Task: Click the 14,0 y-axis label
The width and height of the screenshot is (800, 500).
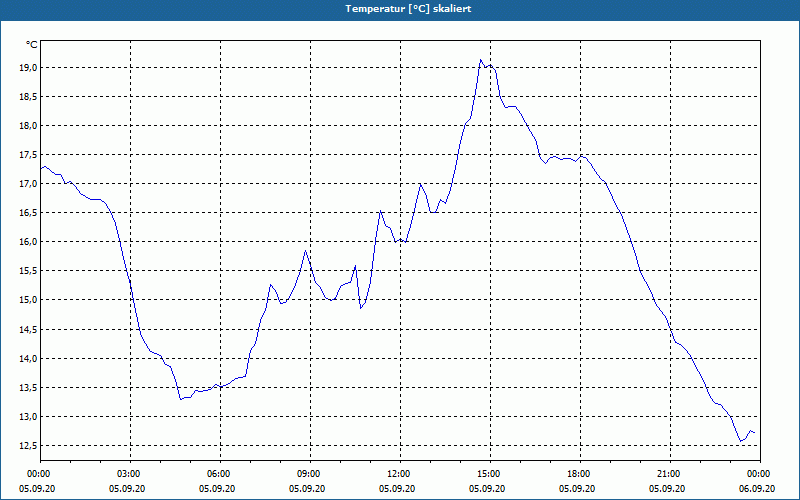Action: pyautogui.click(x=28, y=359)
